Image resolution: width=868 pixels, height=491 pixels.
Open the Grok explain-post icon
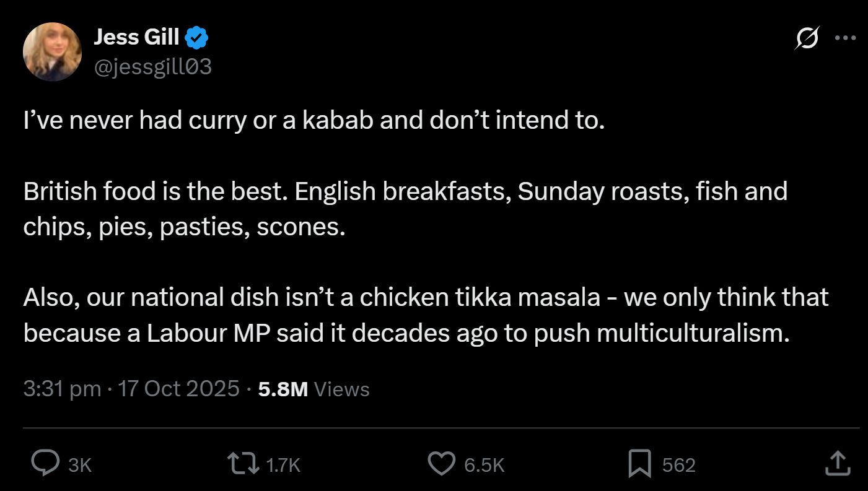tap(807, 38)
